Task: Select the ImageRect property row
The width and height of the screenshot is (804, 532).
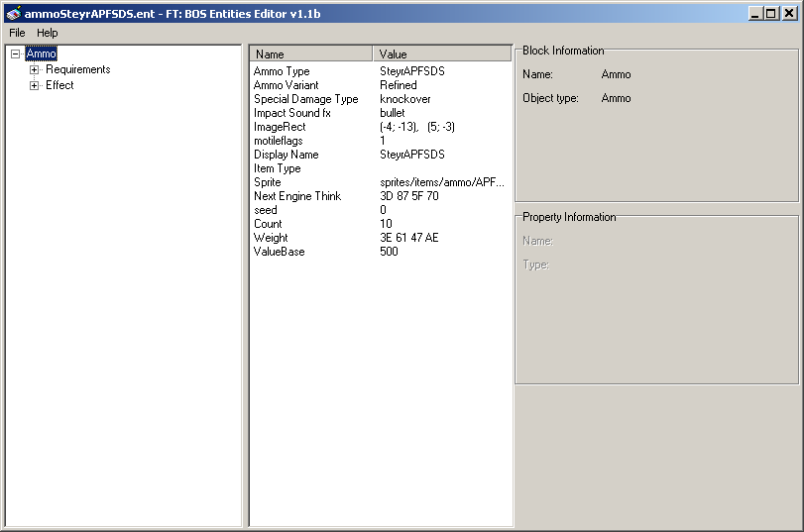Action: click(381, 127)
